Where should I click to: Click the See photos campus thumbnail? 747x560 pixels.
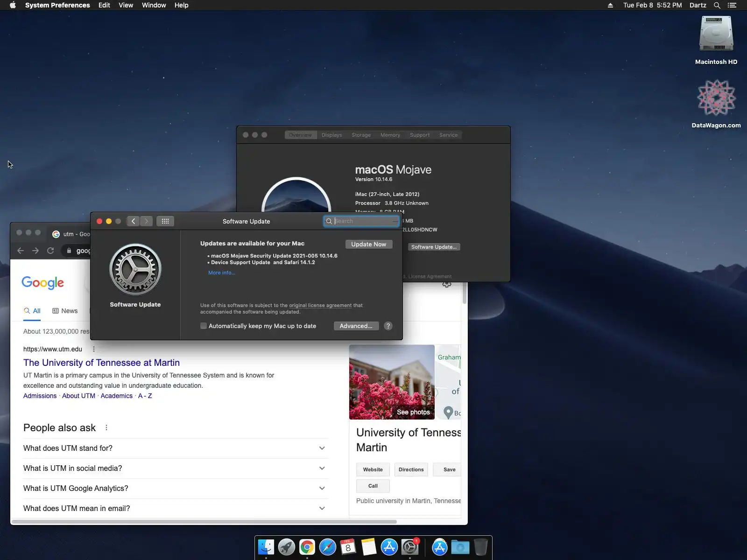point(392,382)
